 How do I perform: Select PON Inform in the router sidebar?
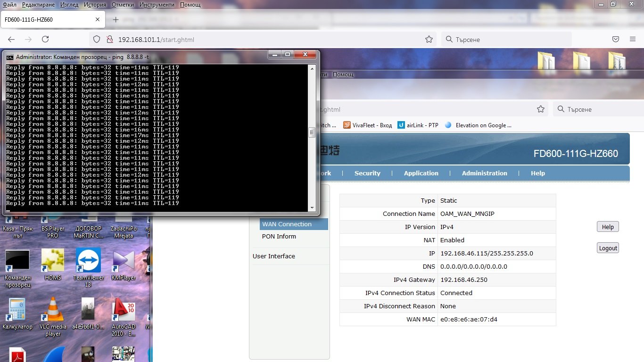(x=279, y=236)
